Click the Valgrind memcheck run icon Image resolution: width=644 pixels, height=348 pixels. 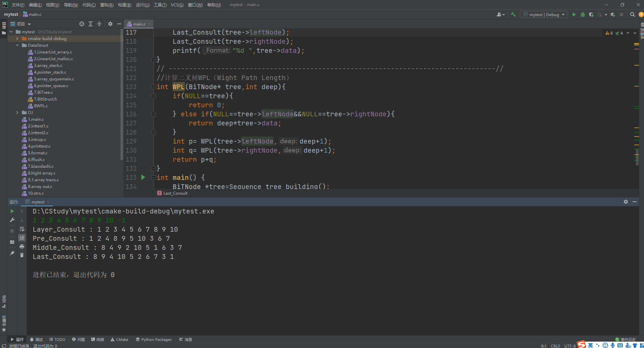coord(613,14)
